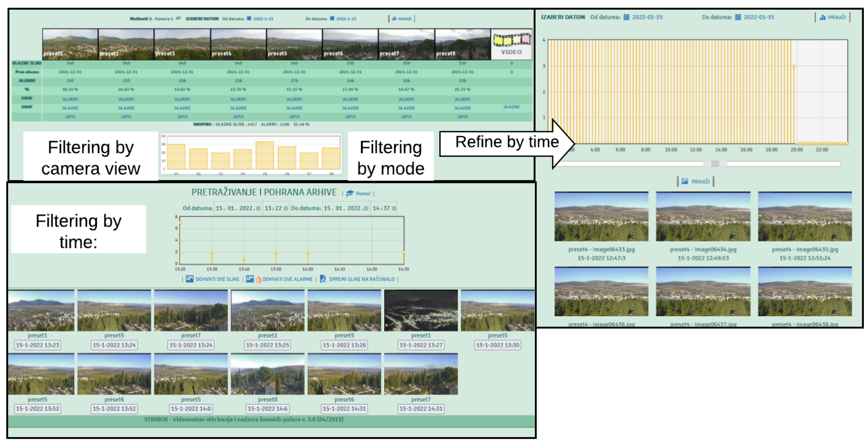Click refresh icon next to Kamera 1

tap(179, 18)
